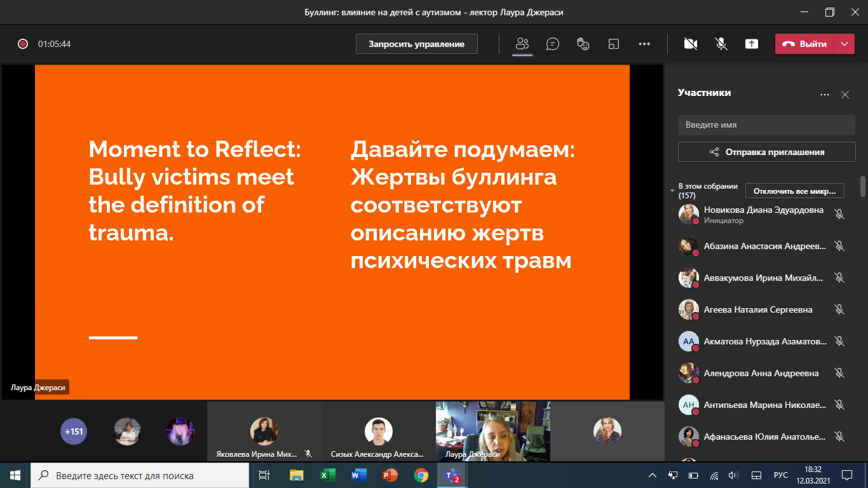This screenshot has width=868, height=488.
Task: Open the breakout rooms icon
Action: [x=613, y=44]
